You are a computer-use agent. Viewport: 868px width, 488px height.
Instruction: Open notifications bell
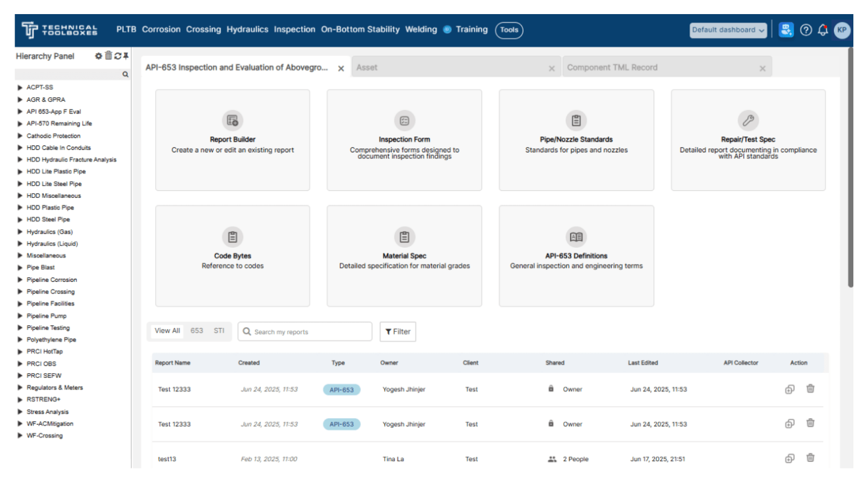pos(823,30)
